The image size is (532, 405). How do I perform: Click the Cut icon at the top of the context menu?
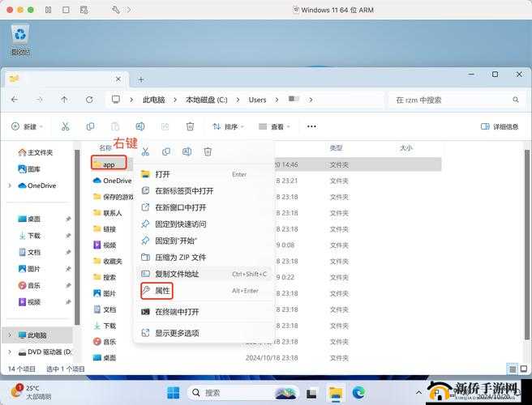[145, 151]
